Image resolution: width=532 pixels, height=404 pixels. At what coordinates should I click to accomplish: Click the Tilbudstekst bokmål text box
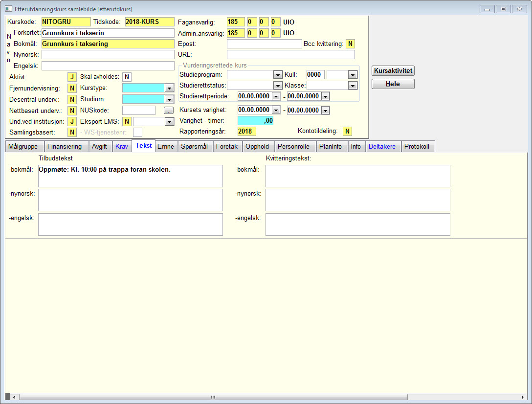coord(130,176)
